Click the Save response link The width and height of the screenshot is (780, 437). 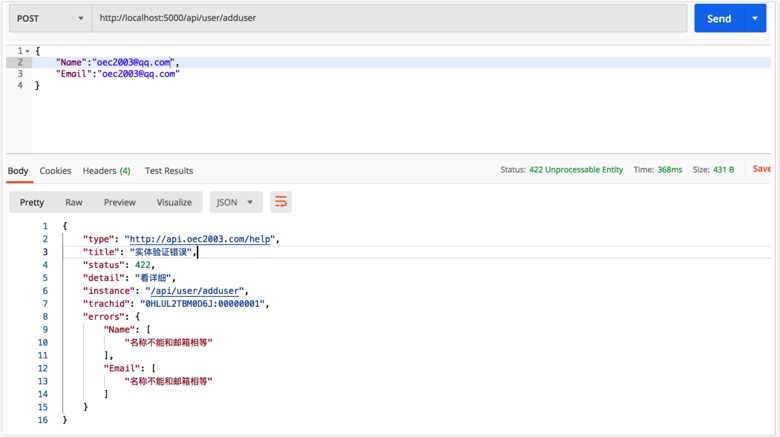pos(761,169)
